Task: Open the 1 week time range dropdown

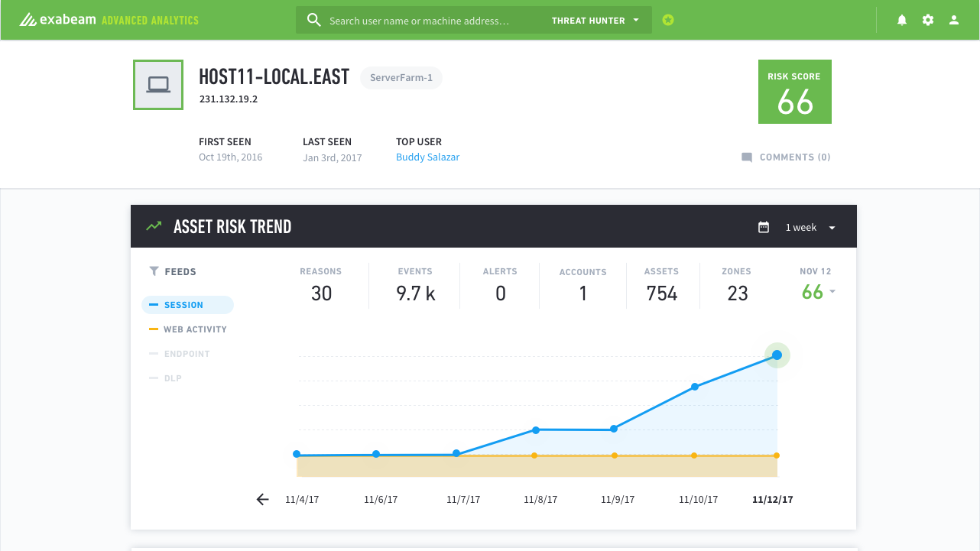Action: (x=810, y=227)
